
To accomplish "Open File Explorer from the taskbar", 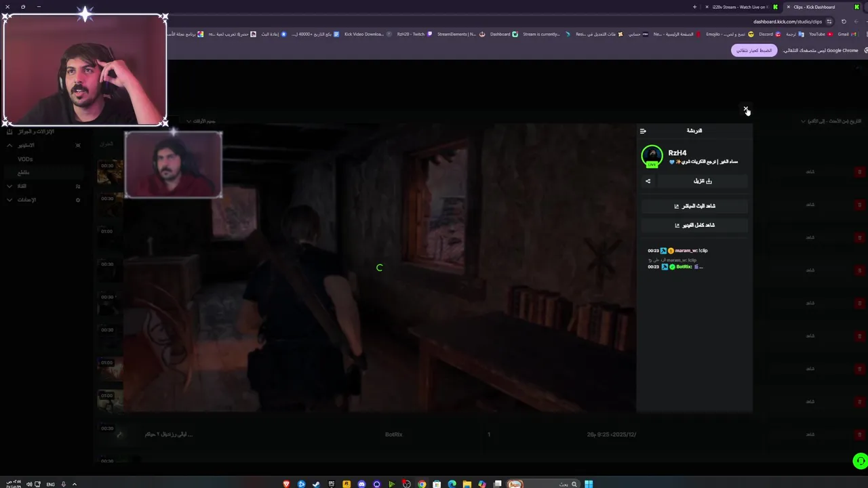I will 467,484.
